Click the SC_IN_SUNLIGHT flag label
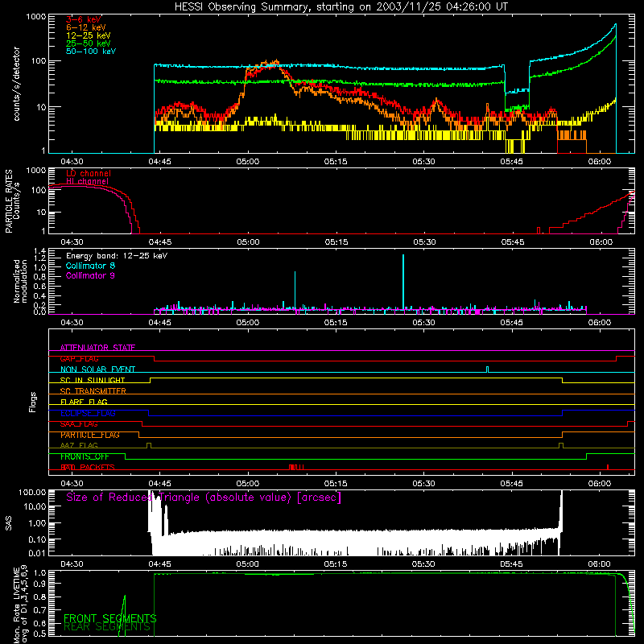 [93, 380]
